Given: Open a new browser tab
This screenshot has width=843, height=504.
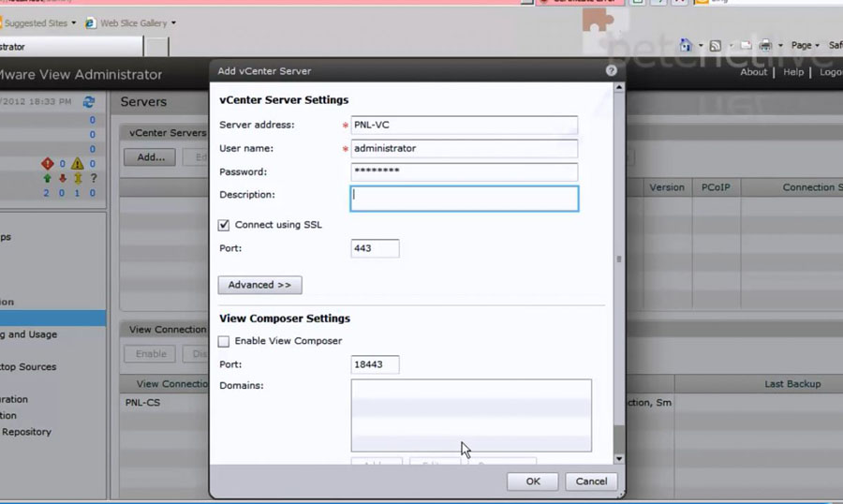Looking at the screenshot, I should [x=156, y=47].
